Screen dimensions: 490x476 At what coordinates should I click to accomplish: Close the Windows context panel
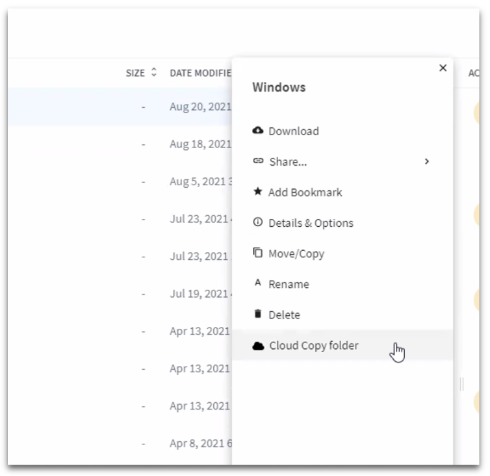[443, 68]
